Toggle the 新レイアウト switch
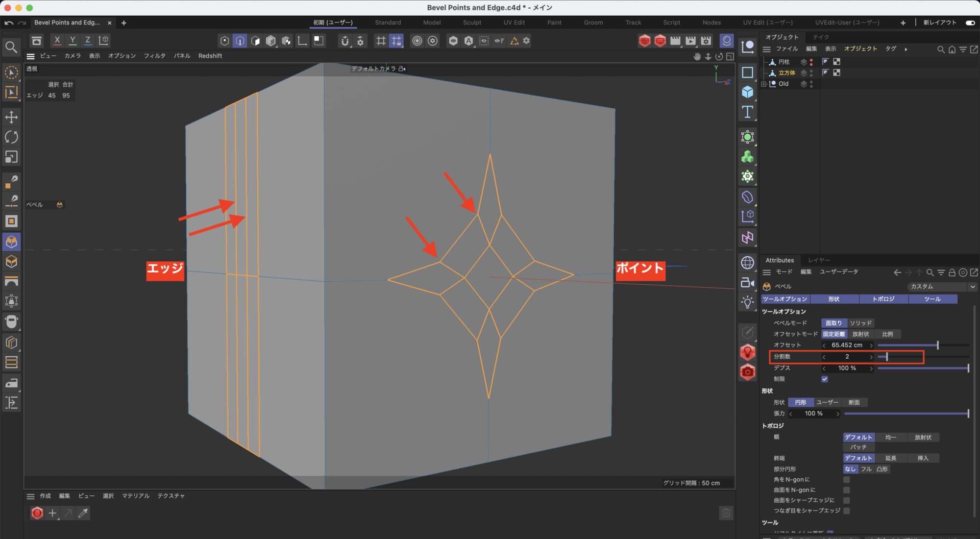980x539 pixels. point(970,23)
